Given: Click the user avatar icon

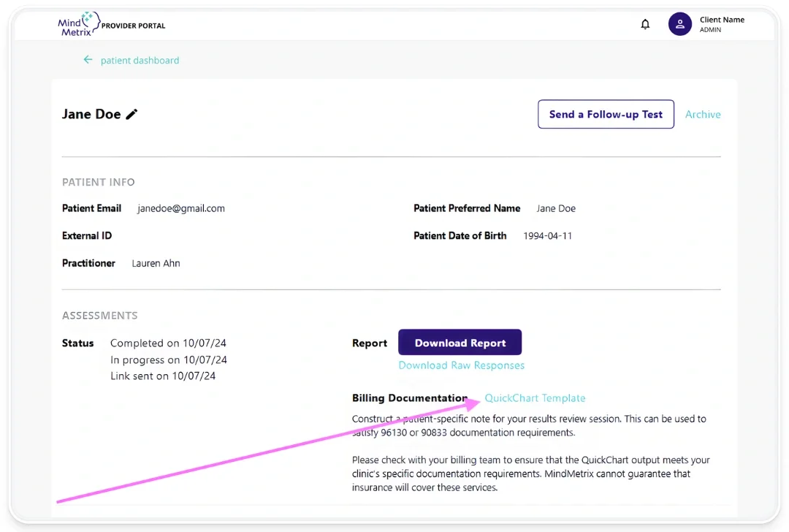Looking at the screenshot, I should pyautogui.click(x=679, y=24).
